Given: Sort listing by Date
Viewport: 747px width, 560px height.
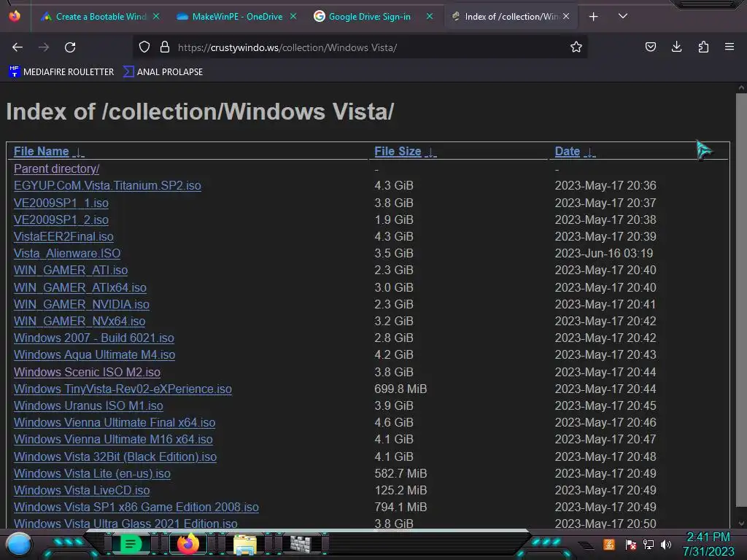Looking at the screenshot, I should 568,152.
